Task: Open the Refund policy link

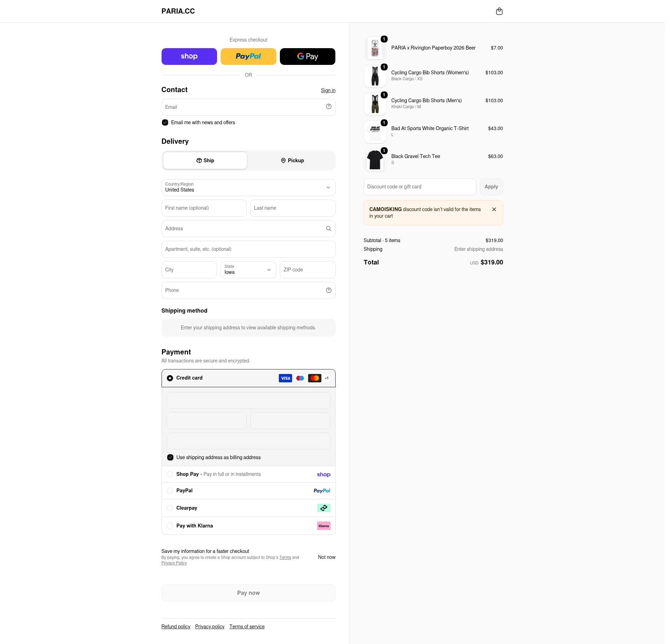Action: pyautogui.click(x=176, y=627)
